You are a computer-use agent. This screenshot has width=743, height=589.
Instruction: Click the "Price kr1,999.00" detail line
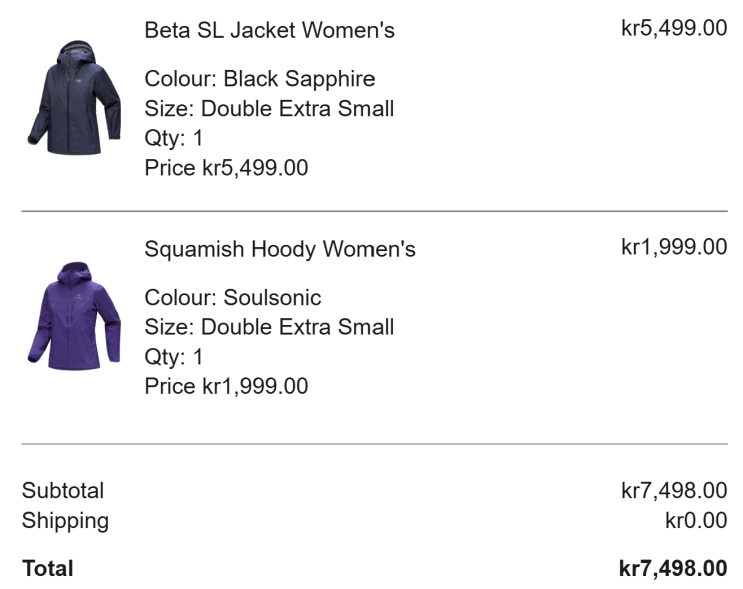(x=226, y=386)
